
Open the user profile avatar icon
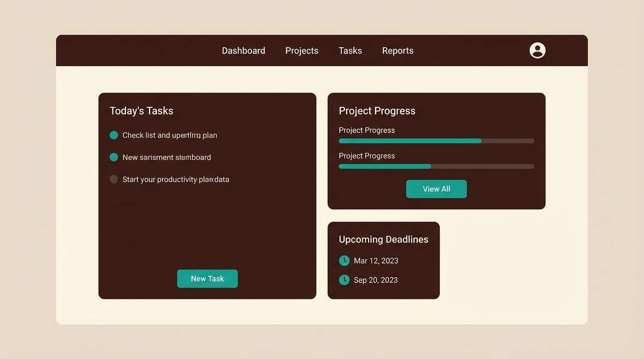click(x=537, y=50)
